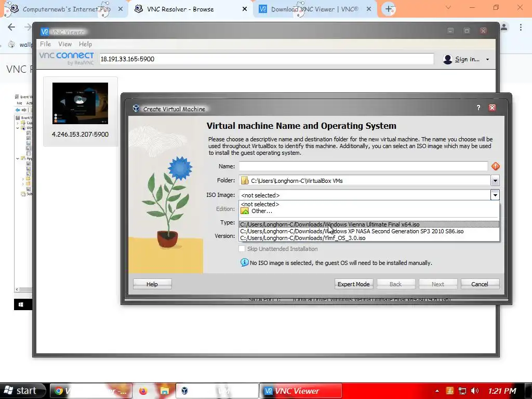This screenshot has height=399, width=532.
Task: Click the Name input field
Action: 363,166
